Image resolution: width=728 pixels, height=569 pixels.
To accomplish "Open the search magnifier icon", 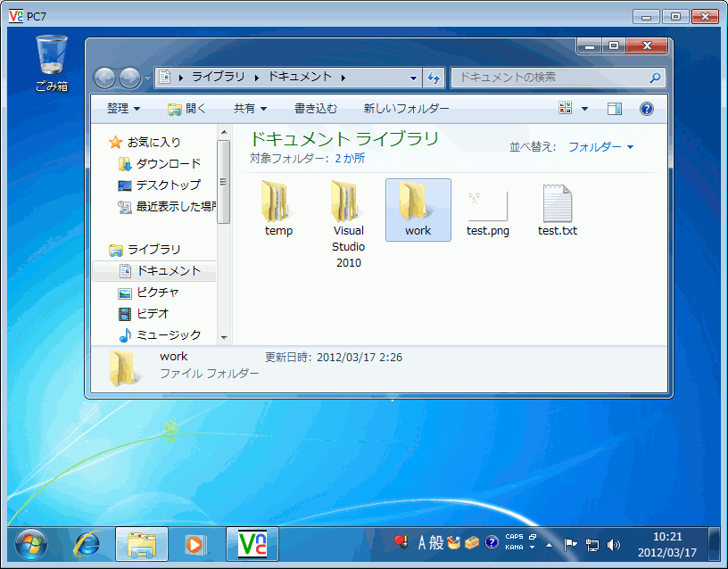I will click(655, 78).
